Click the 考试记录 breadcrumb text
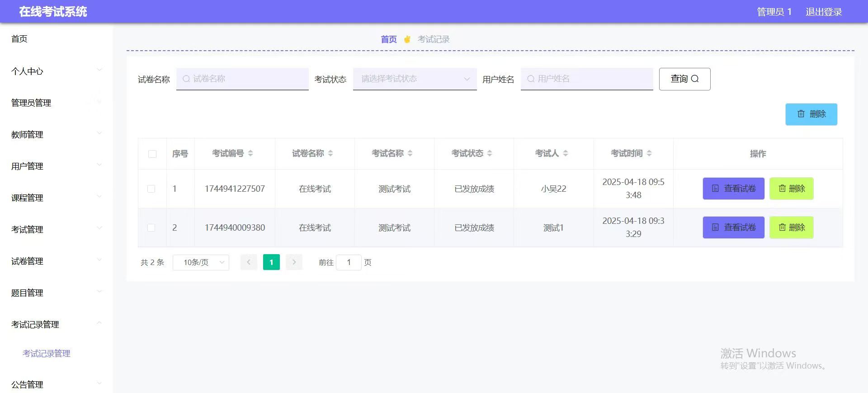Image resolution: width=868 pixels, height=393 pixels. point(434,39)
